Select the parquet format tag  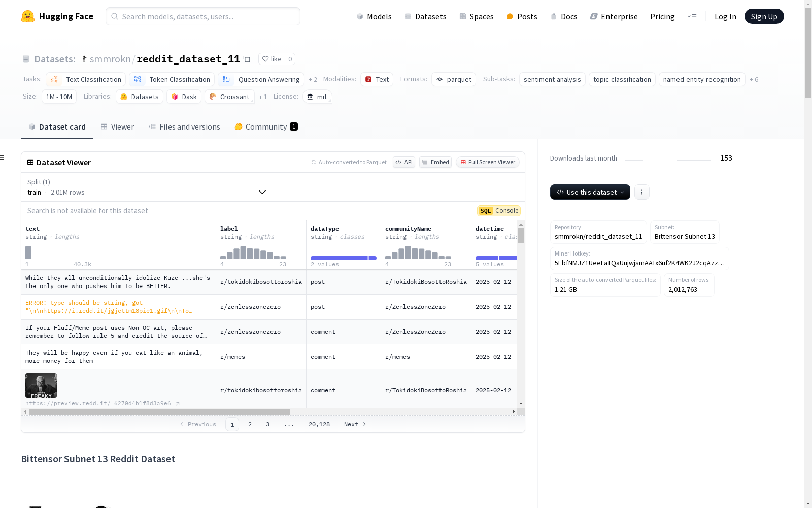[454, 79]
